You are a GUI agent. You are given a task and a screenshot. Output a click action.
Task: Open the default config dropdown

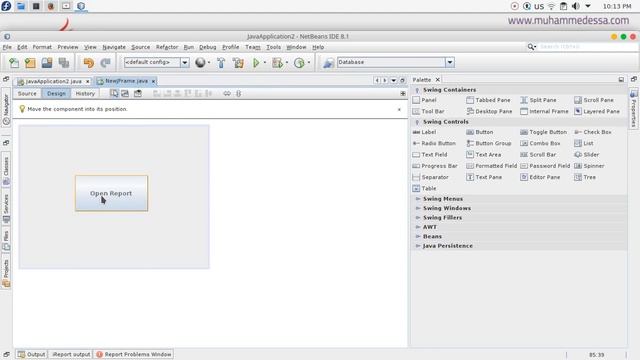(x=185, y=62)
